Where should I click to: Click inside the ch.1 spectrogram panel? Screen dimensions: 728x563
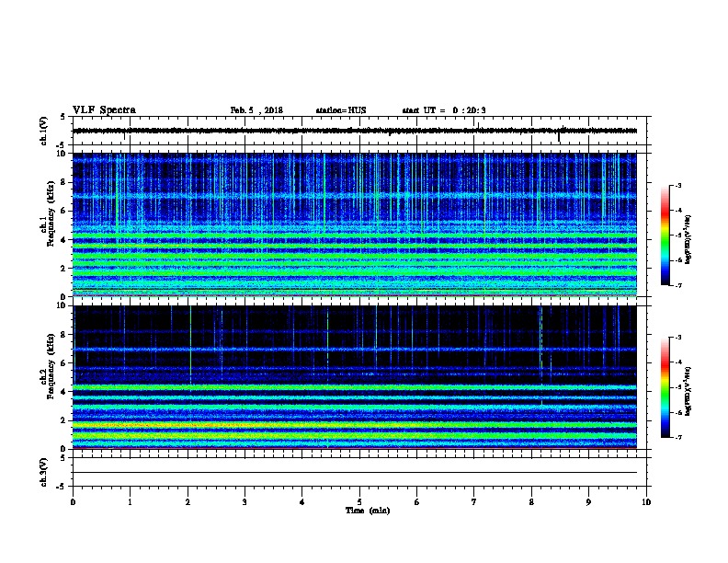(x=355, y=224)
